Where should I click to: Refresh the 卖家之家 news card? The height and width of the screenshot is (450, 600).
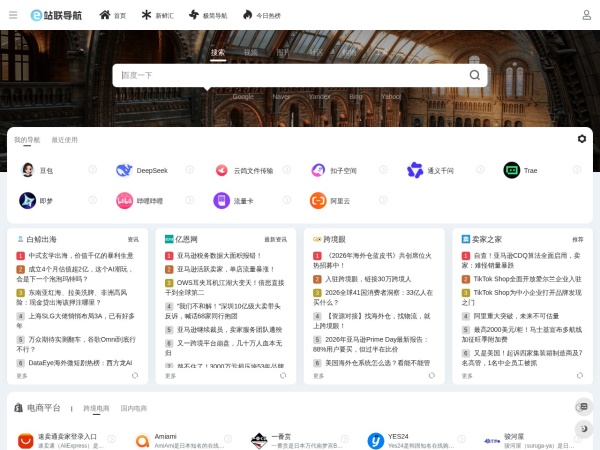click(x=580, y=375)
